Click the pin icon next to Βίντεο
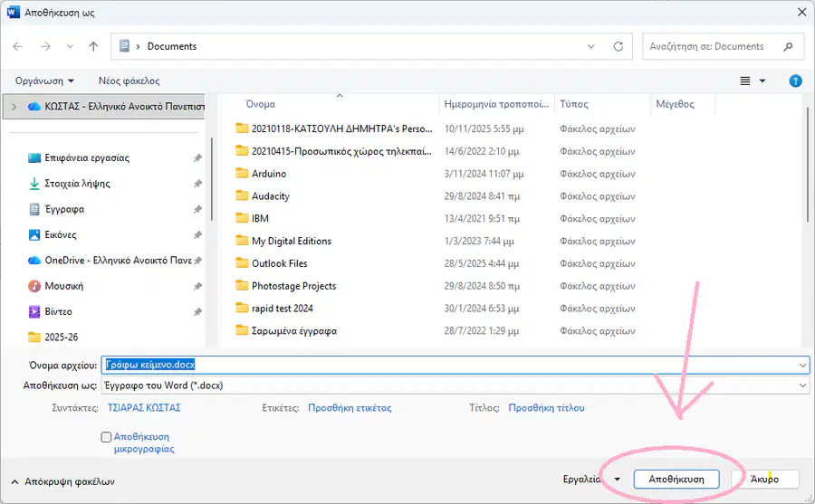 [x=198, y=312]
